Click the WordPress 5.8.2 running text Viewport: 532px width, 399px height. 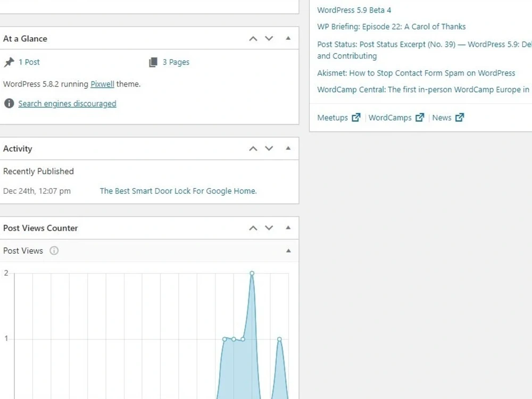click(45, 84)
